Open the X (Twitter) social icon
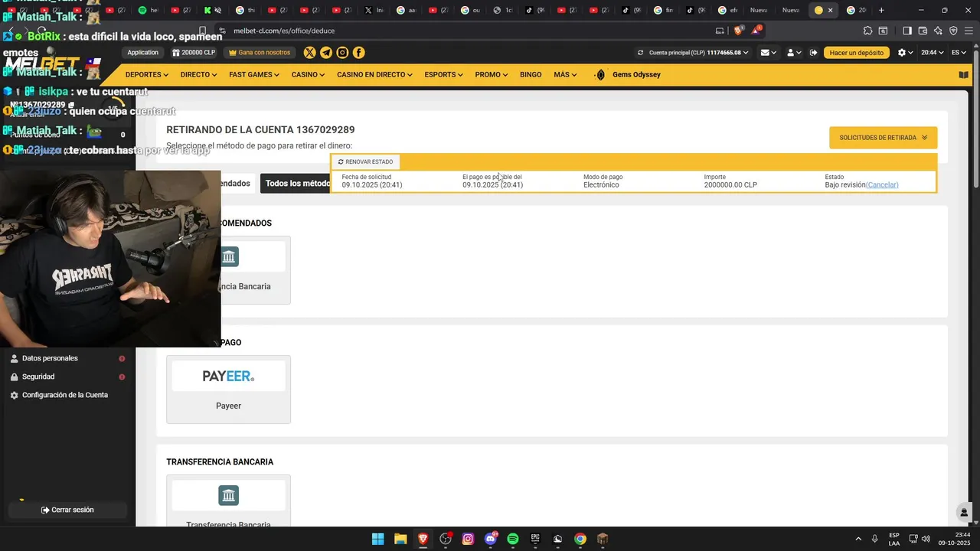The height and width of the screenshot is (551, 980). point(309,53)
